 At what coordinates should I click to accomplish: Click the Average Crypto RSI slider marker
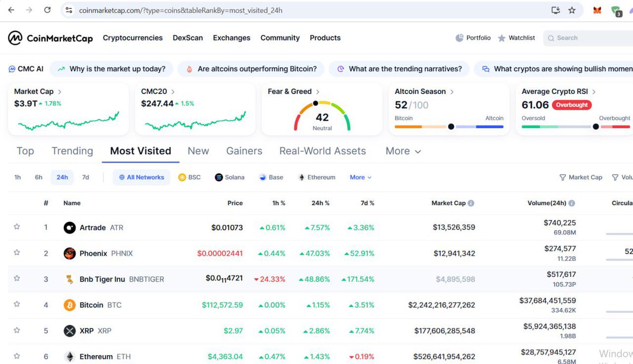[x=596, y=127]
